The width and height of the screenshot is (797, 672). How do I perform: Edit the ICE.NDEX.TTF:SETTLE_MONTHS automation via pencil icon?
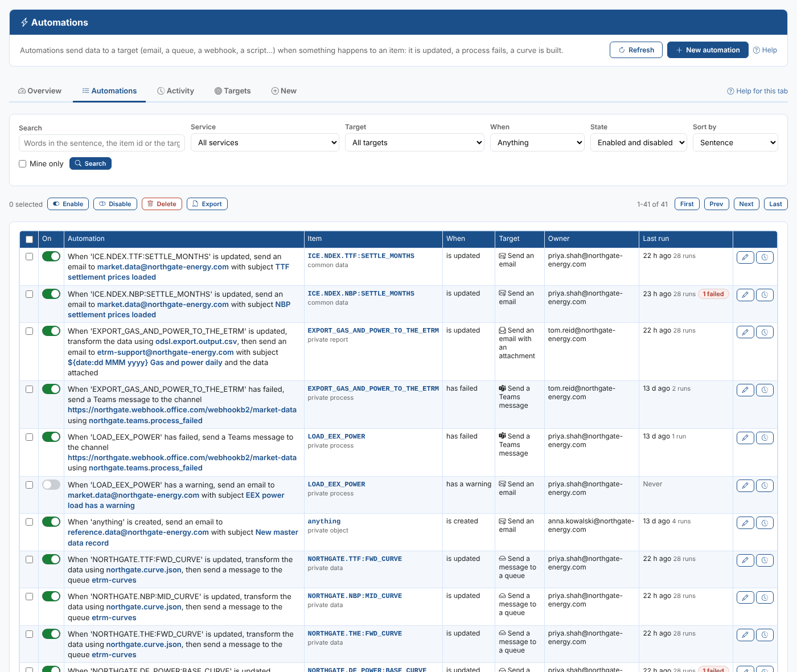(x=745, y=257)
